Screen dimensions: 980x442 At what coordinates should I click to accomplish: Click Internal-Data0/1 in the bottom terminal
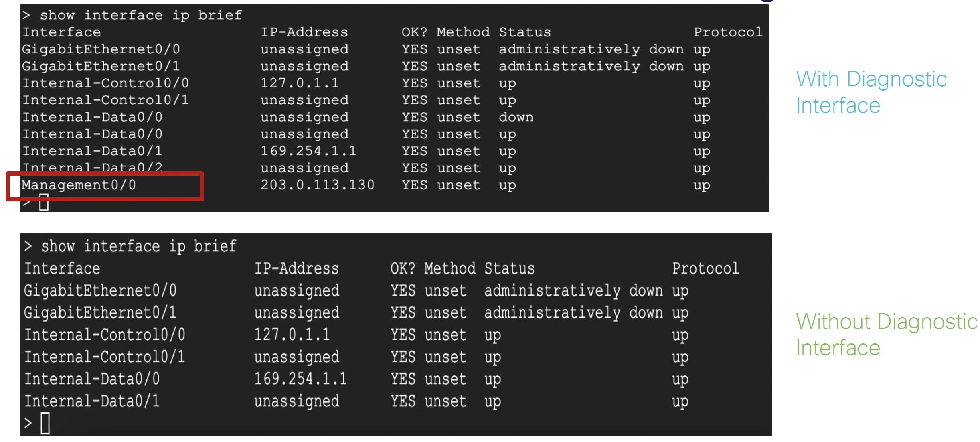[x=92, y=401]
